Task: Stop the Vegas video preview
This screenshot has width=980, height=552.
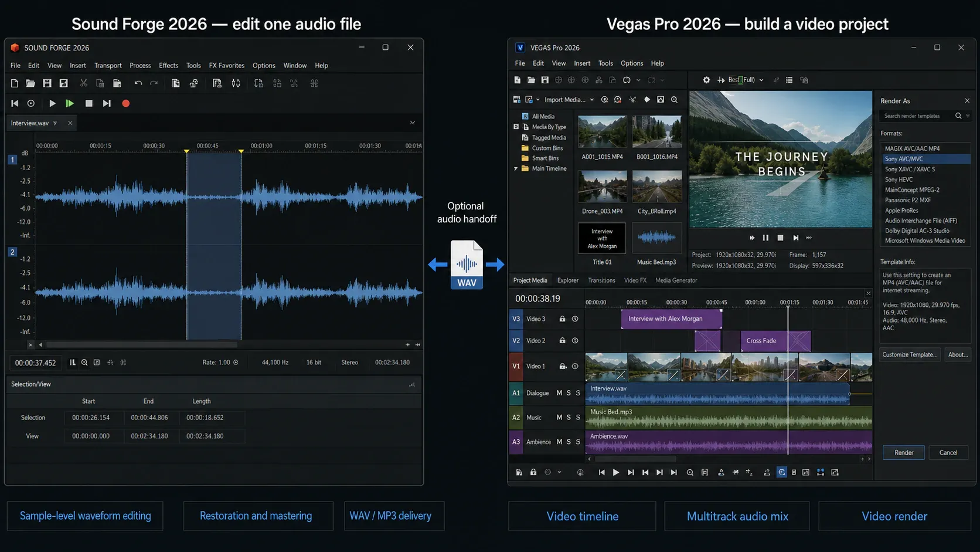Action: tap(780, 238)
